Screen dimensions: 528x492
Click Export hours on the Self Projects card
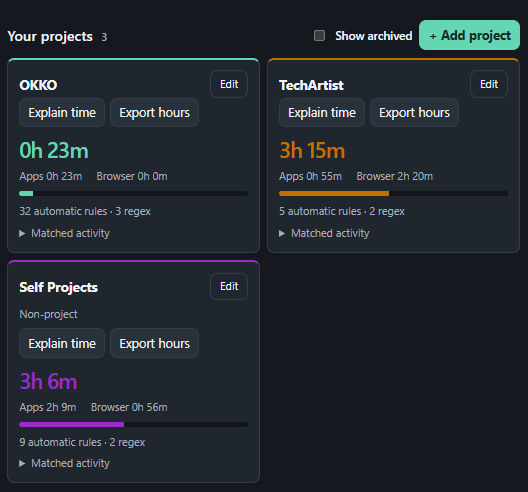tap(155, 343)
